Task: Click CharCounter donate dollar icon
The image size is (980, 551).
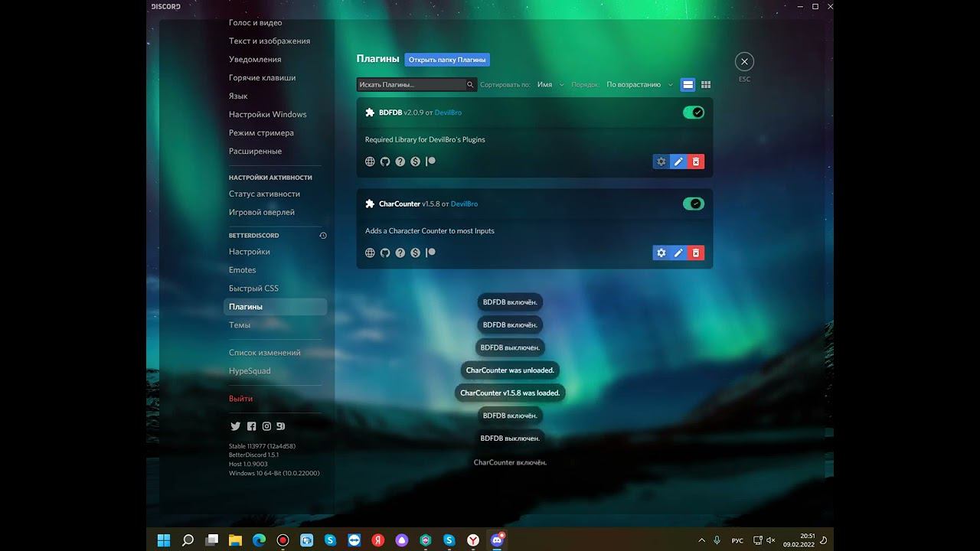Action: point(416,253)
